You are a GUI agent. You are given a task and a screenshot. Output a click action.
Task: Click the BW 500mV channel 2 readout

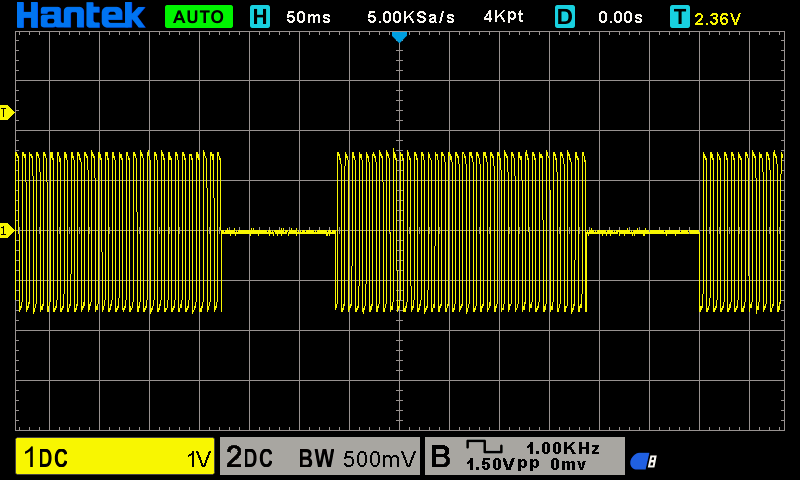(357, 458)
